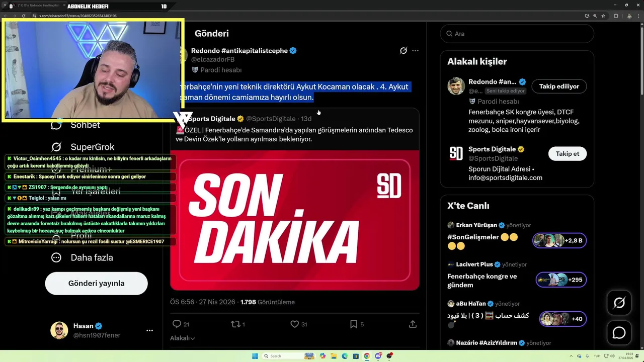Viewport: 644px width, 362px height.
Task: Join listeners badge +2,8 B
Action: (559, 240)
